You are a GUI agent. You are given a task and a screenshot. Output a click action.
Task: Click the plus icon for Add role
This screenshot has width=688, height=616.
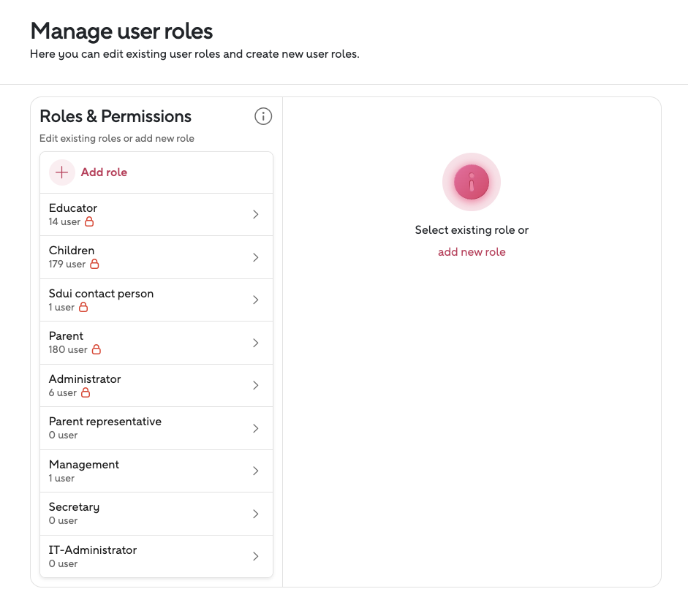coord(62,172)
